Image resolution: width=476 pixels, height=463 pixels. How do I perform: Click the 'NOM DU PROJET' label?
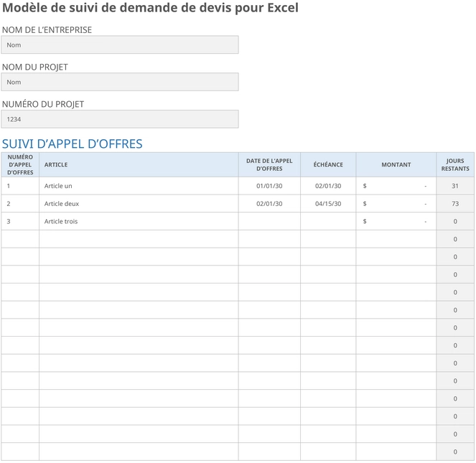click(x=35, y=67)
